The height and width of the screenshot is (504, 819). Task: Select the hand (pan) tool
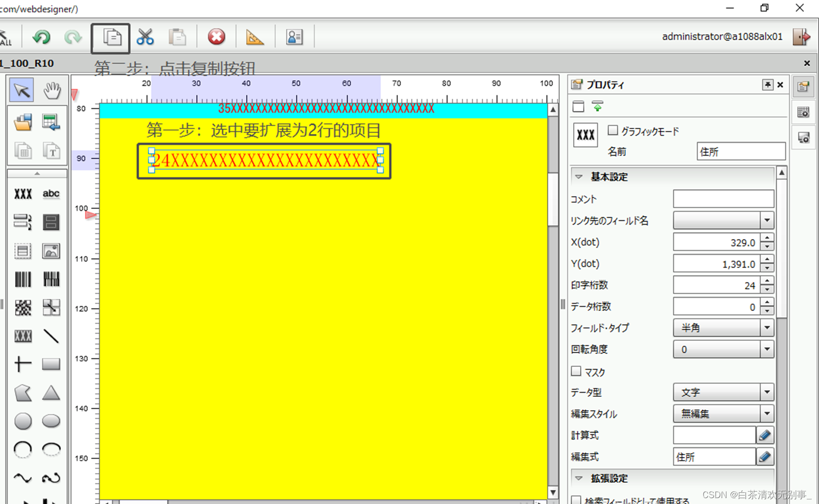52,90
